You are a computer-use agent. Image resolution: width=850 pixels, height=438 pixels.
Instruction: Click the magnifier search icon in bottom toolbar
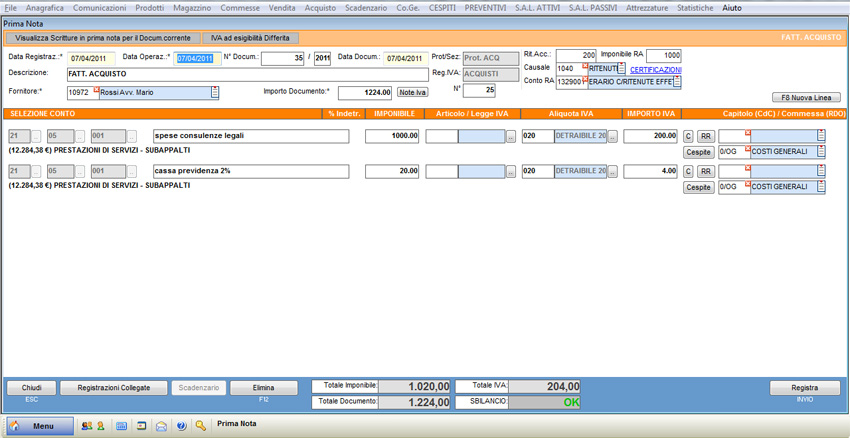pos(201,426)
